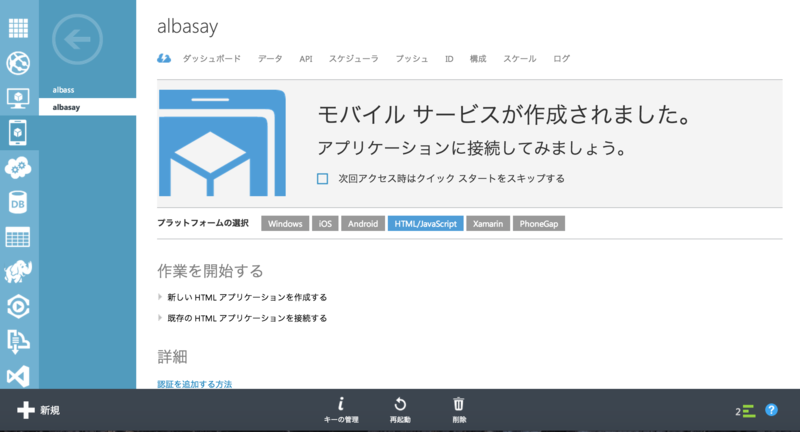
Task: Select the Android platform button
Action: click(x=363, y=223)
